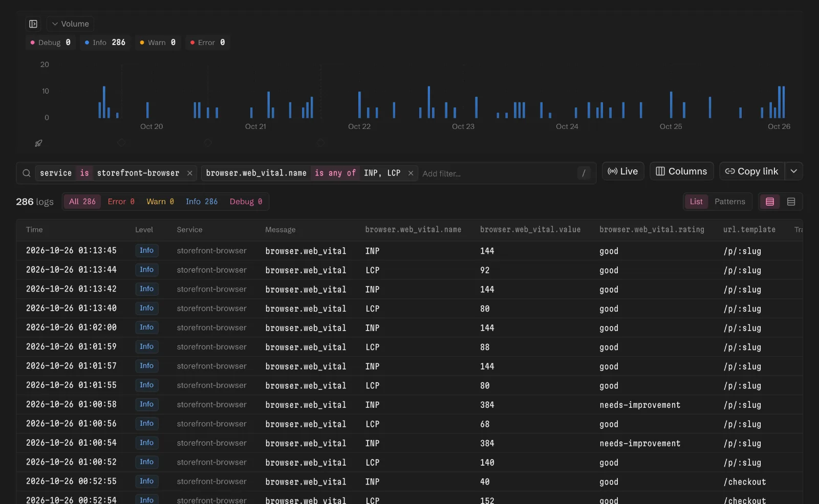
Task: Edit the INP, LCP filter value
Action: coord(382,173)
